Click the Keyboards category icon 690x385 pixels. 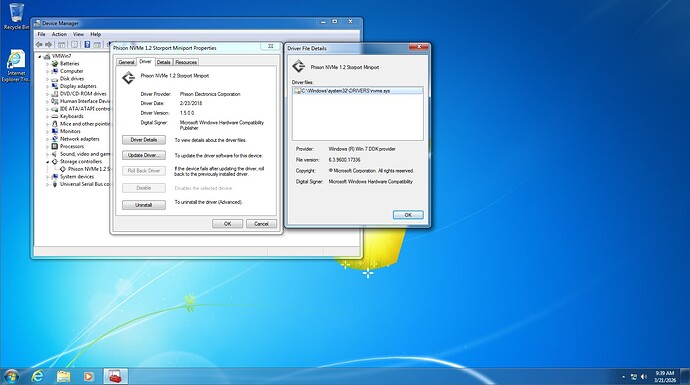(55, 116)
